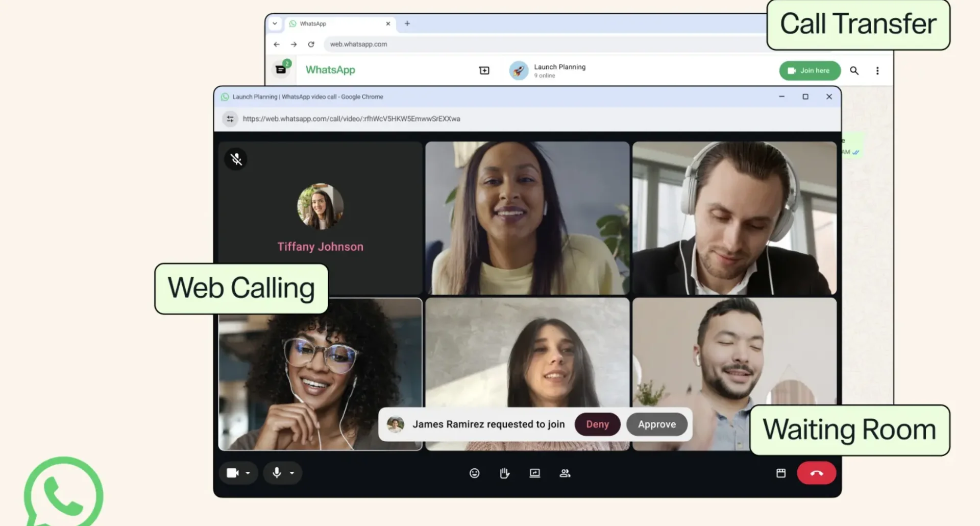Change the call layout with the grid icon
The image size is (980, 526).
pyautogui.click(x=781, y=473)
